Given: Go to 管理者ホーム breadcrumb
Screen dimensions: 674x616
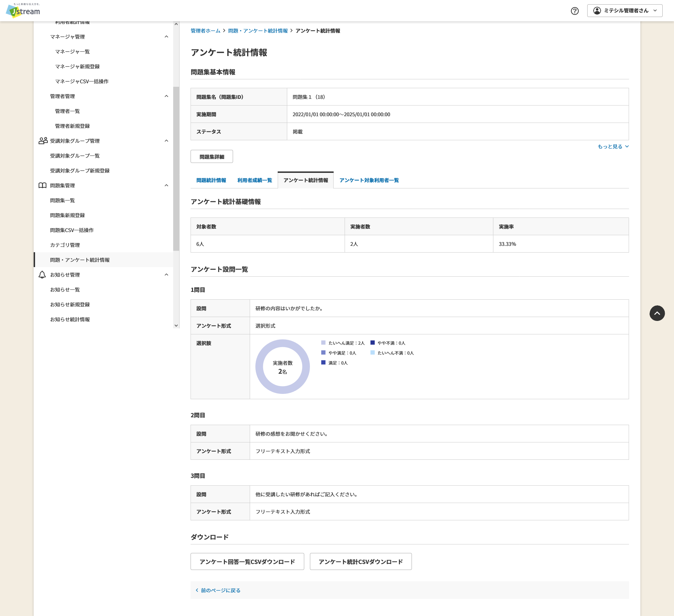Looking at the screenshot, I should coord(205,31).
